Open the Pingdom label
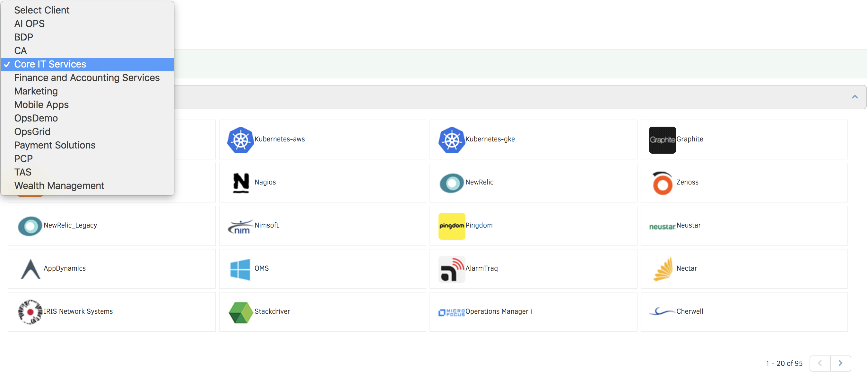 (479, 225)
